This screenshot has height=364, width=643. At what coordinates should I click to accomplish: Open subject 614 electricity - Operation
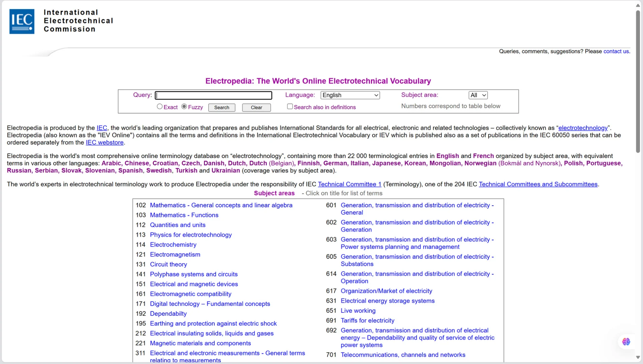417,277
